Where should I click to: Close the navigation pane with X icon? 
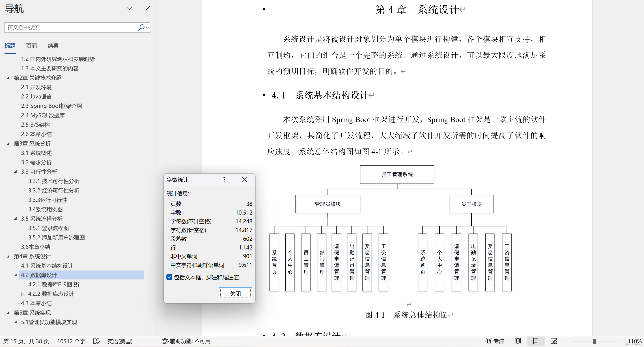(x=148, y=9)
